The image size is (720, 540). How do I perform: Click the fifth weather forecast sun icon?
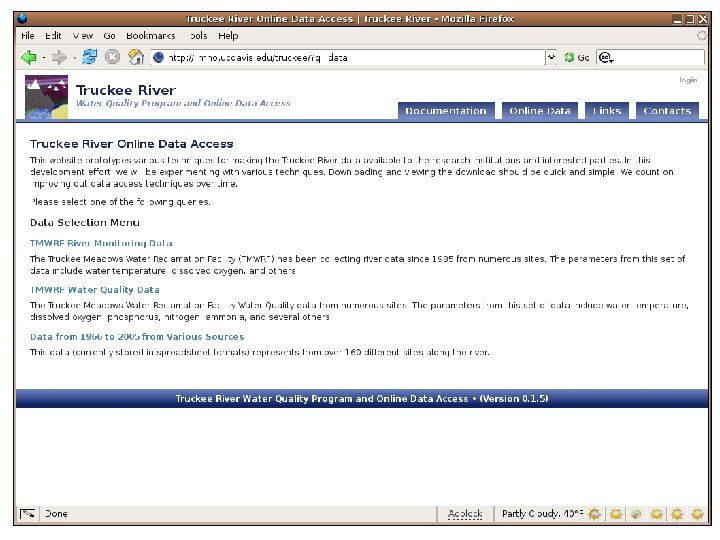(677, 513)
